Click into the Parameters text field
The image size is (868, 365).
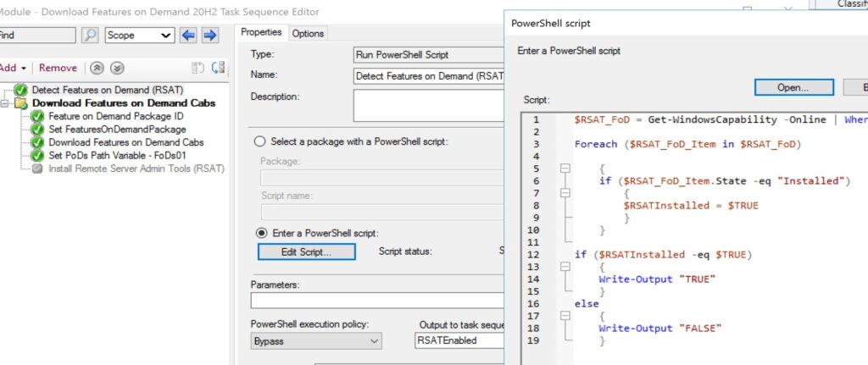pyautogui.click(x=377, y=301)
